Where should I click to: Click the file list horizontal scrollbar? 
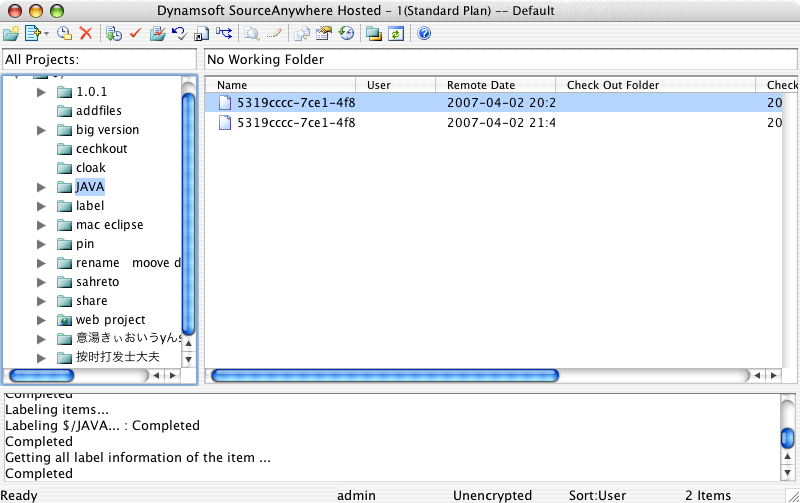point(480,376)
